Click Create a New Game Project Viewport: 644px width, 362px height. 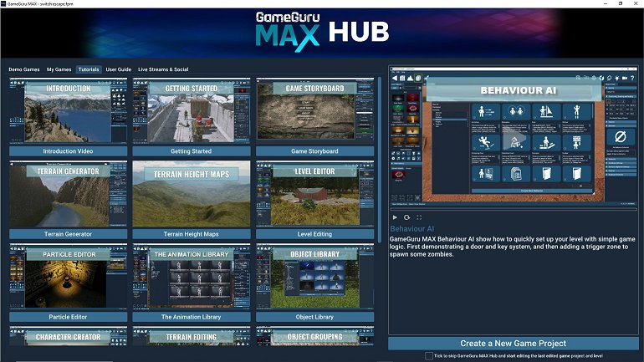tap(513, 343)
